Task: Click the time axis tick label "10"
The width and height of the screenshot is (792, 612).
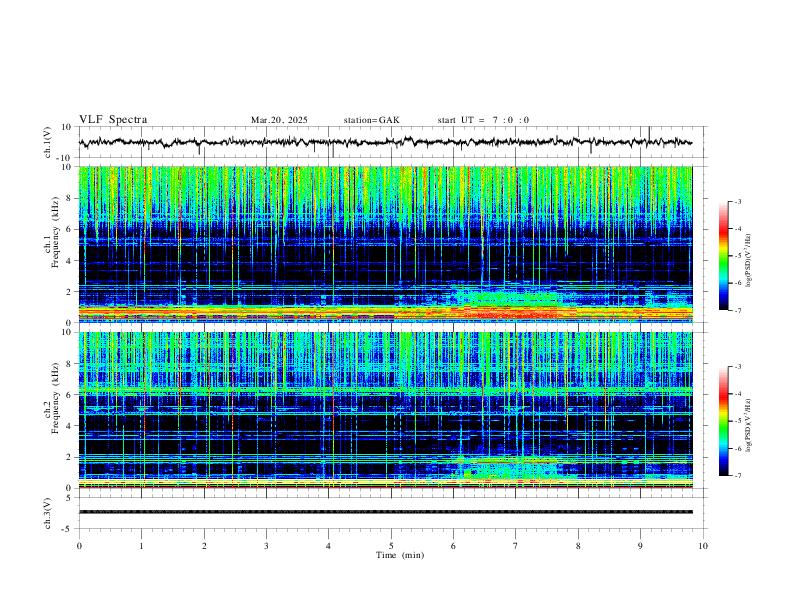Action: point(703,546)
